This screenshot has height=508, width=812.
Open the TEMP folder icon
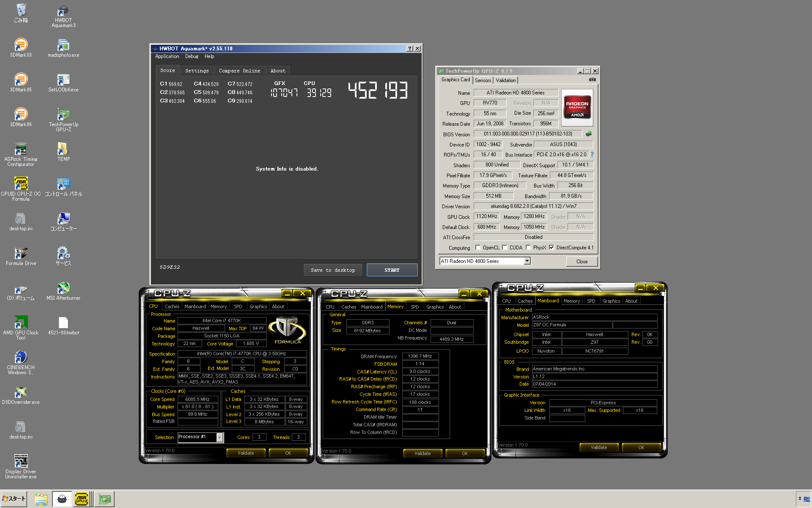(x=63, y=152)
